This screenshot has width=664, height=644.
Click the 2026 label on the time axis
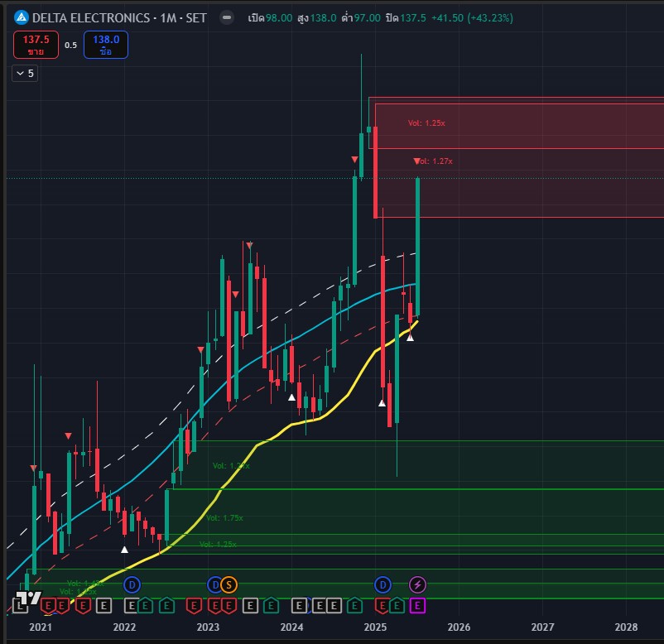459,627
